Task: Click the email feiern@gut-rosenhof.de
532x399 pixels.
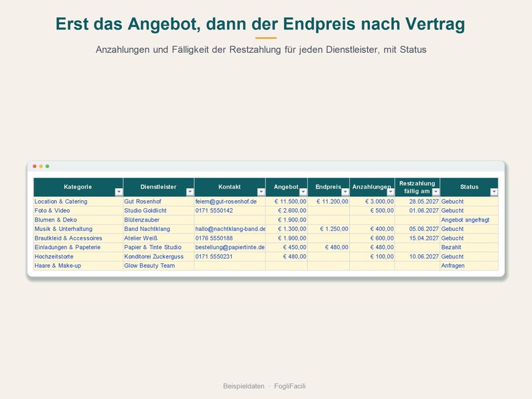Action: [226, 202]
